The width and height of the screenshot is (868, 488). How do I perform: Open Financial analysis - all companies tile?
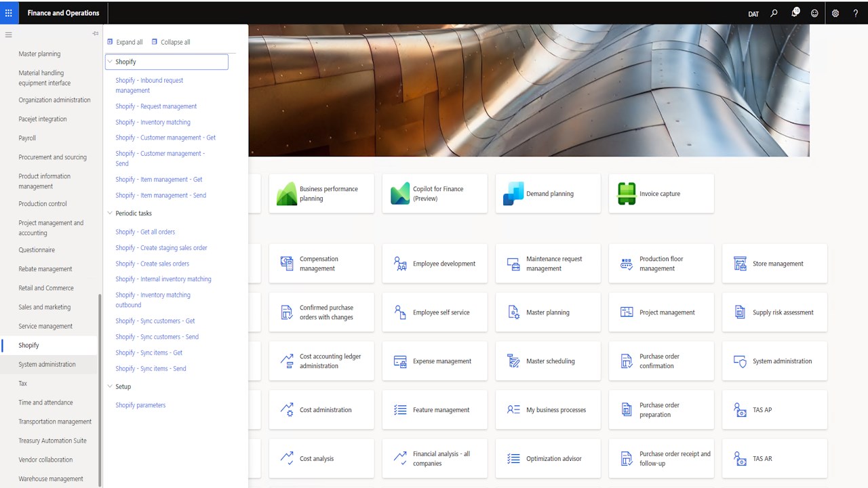435,458
